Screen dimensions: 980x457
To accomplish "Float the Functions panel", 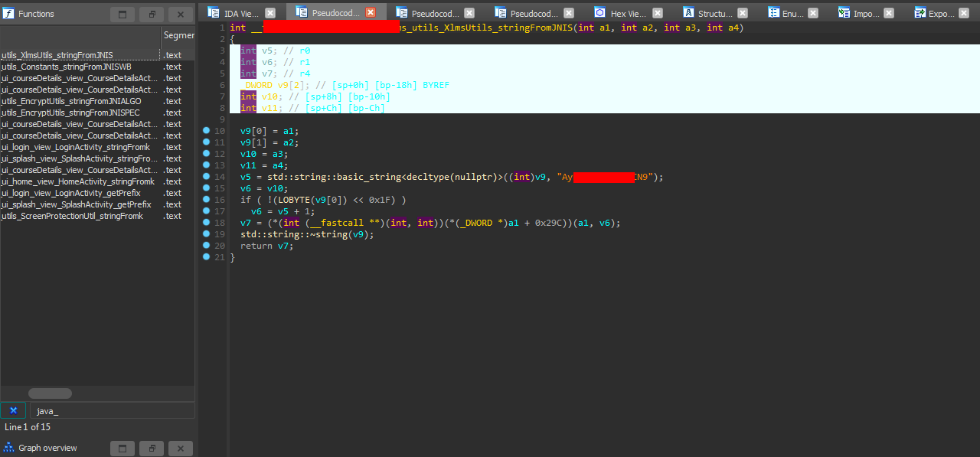I will 152,15.
